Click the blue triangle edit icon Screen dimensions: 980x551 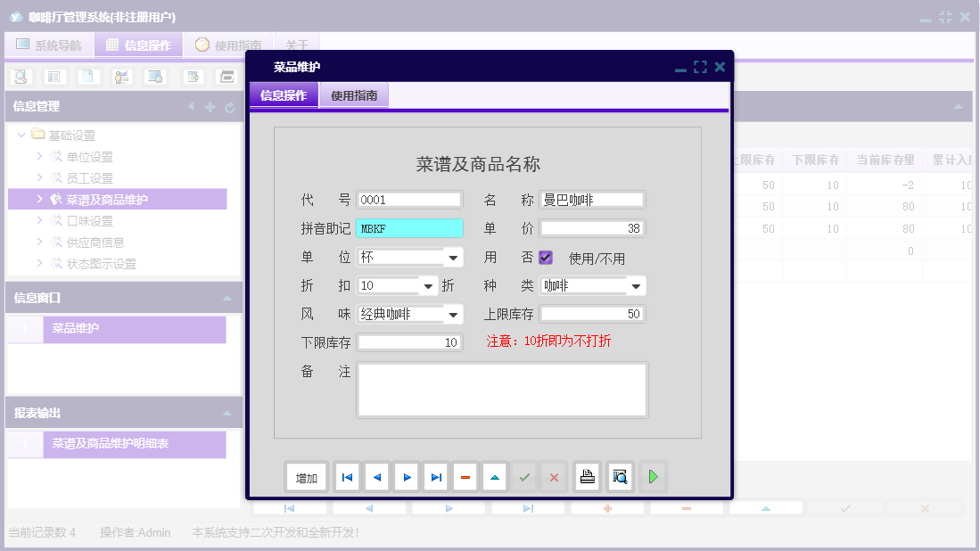[494, 476]
